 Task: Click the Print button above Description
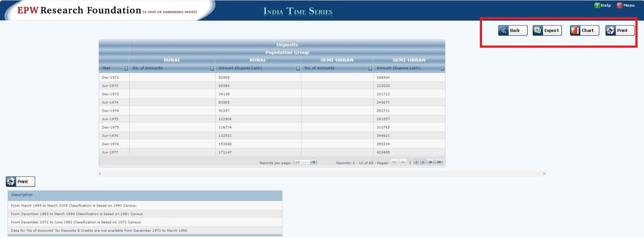(x=21, y=182)
